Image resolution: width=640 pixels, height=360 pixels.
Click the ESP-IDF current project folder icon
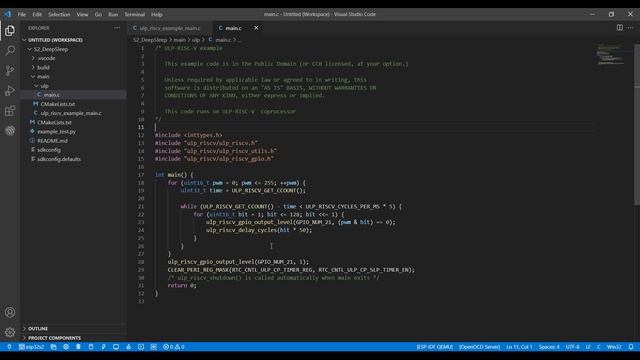tap(53, 347)
